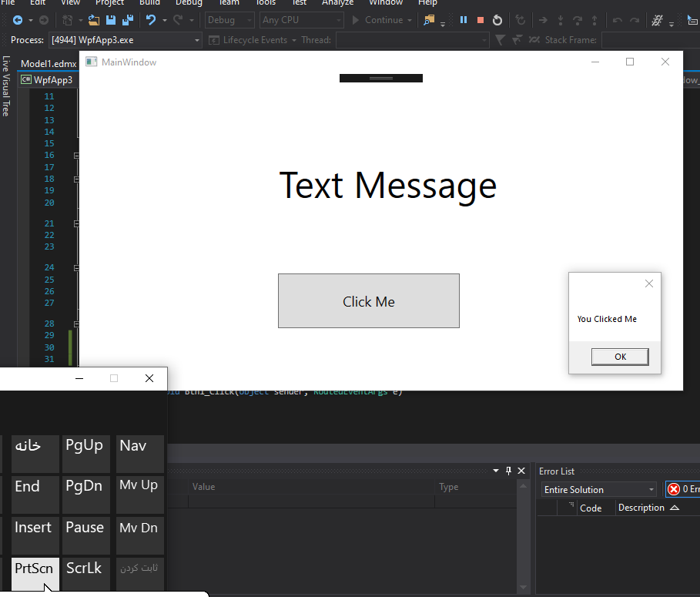Open the Live Visual Tree side tab
This screenshot has width=700, height=597.
(6, 86)
